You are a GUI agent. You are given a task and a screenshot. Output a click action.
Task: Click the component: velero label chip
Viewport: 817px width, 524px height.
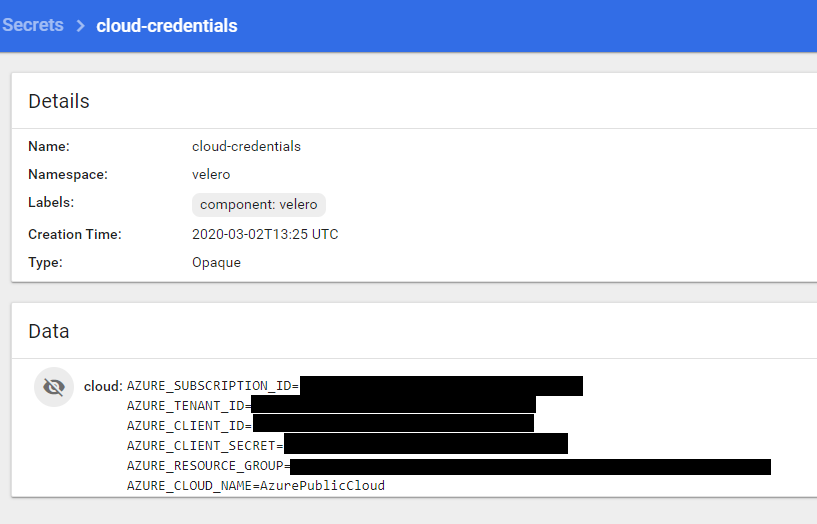point(259,205)
